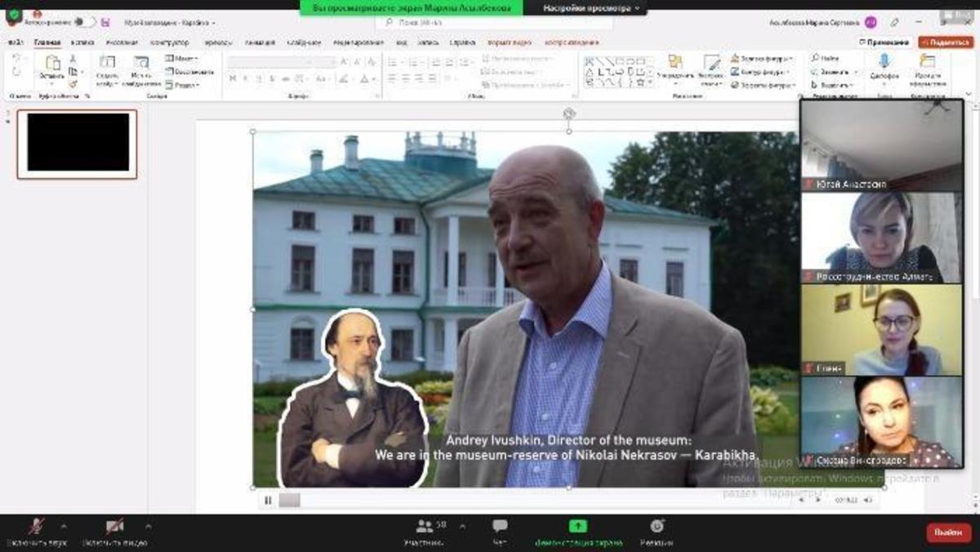Select slide 1 thumbnail in panel
Screen dimensions: 980x552
[78, 144]
